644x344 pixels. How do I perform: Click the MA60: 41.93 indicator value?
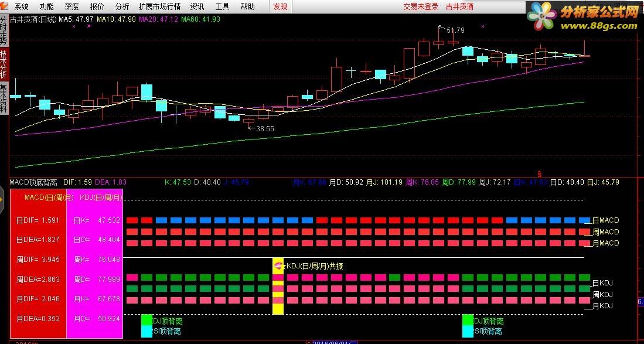pos(201,19)
